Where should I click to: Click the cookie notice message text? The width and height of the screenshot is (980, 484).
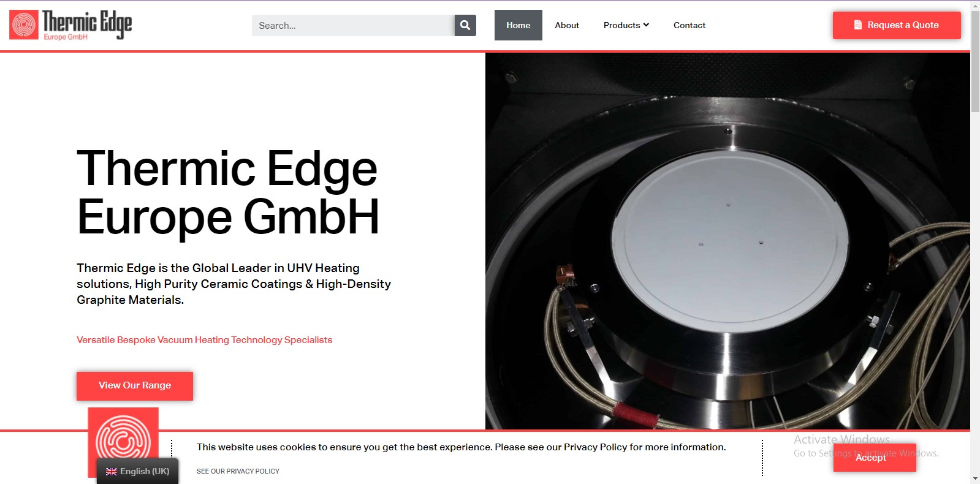461,447
